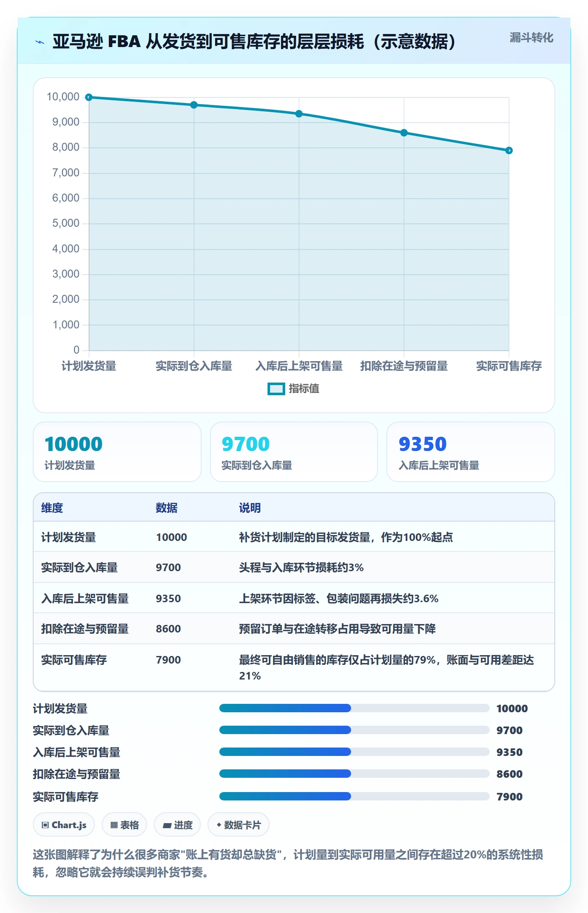
Task: Click the Chart.js tag chip
Action: coord(64,825)
